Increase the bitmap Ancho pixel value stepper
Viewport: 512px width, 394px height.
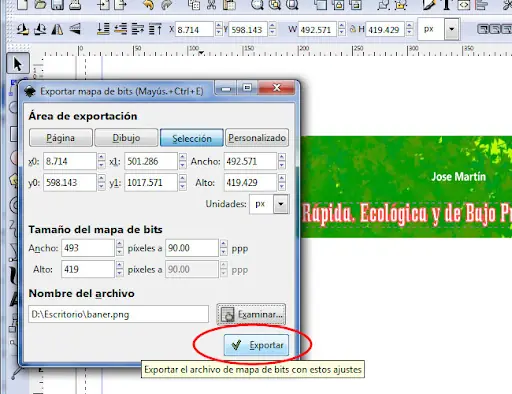[119, 244]
